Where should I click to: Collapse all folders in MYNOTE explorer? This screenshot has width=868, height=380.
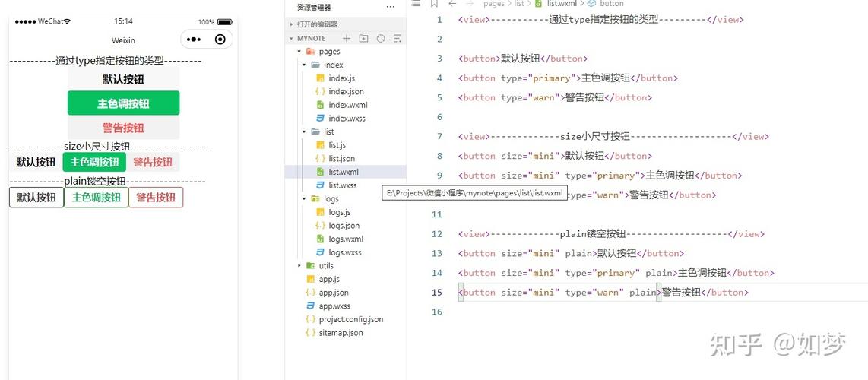click(x=397, y=38)
